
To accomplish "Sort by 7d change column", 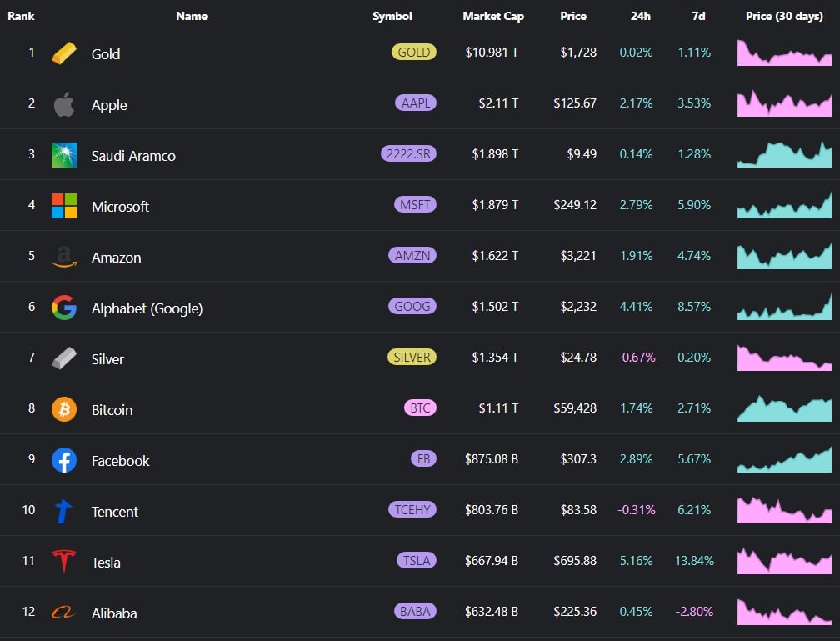I will click(x=697, y=16).
